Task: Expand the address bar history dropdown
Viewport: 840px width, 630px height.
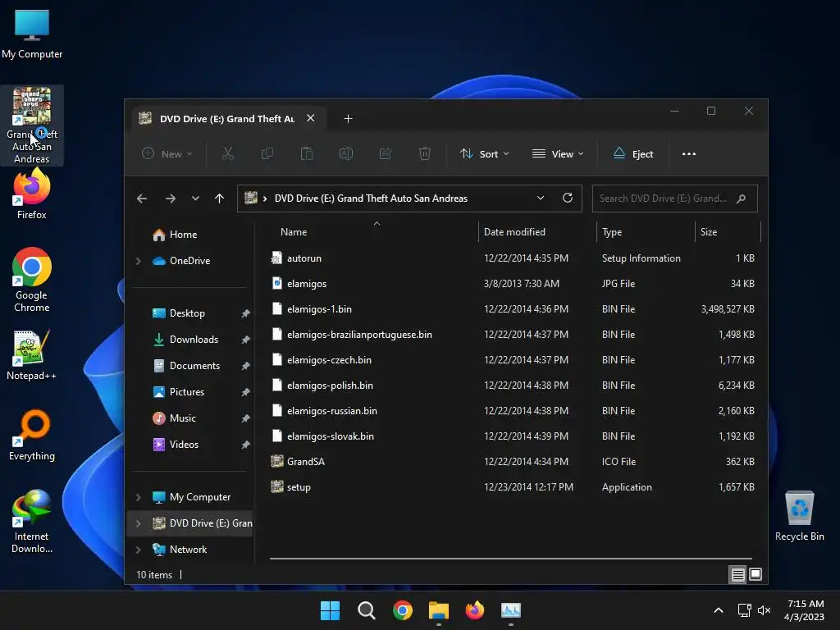Action: tap(541, 198)
